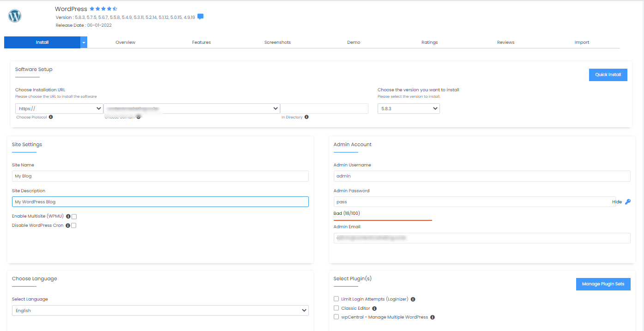Expand the Install tab arrow menu

pos(84,42)
